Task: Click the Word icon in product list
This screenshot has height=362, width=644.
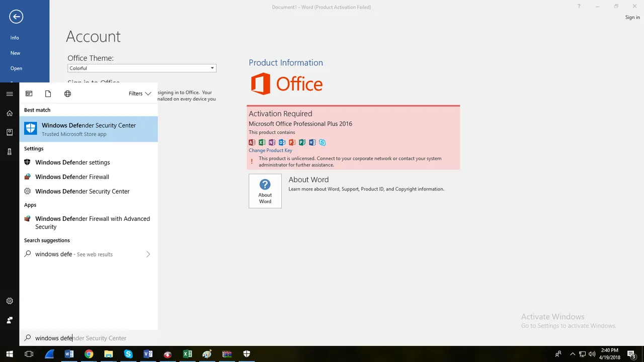Action: [x=312, y=142]
